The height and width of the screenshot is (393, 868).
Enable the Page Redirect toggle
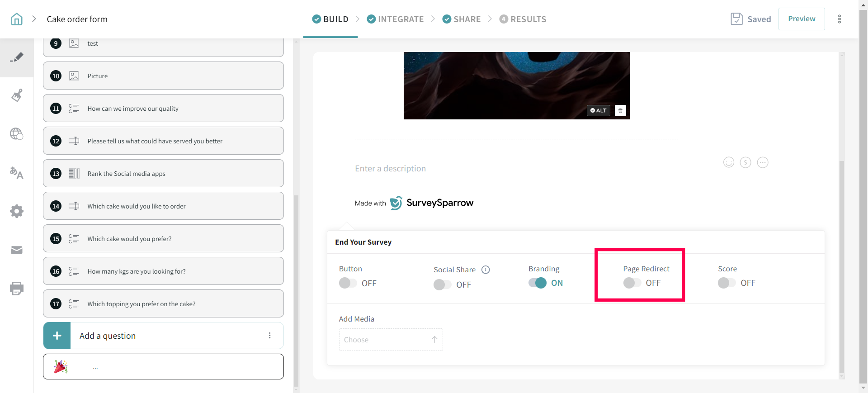(x=632, y=283)
